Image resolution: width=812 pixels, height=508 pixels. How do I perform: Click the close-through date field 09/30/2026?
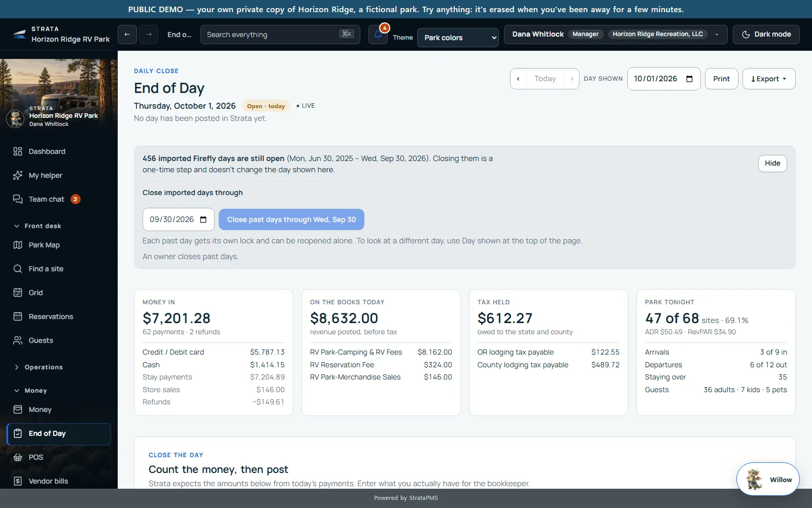[x=179, y=219]
